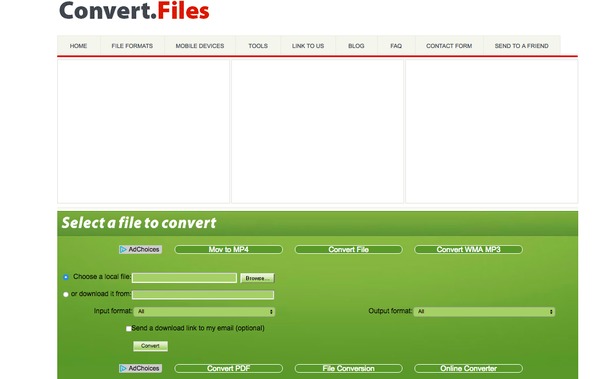Screen dimensions: 600x379
Task: Click the Browse button
Action: 258,278
